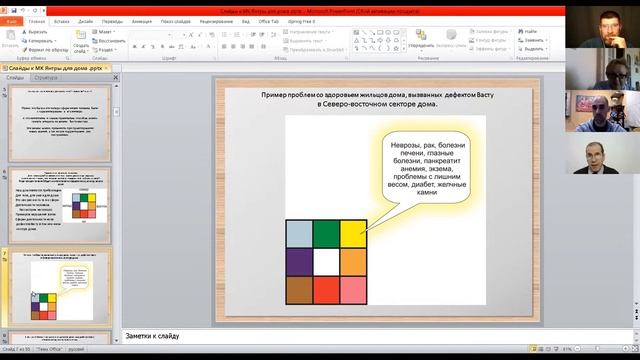Fit slide to window from the status bar
The width and height of the screenshot is (640, 360).
point(635,349)
